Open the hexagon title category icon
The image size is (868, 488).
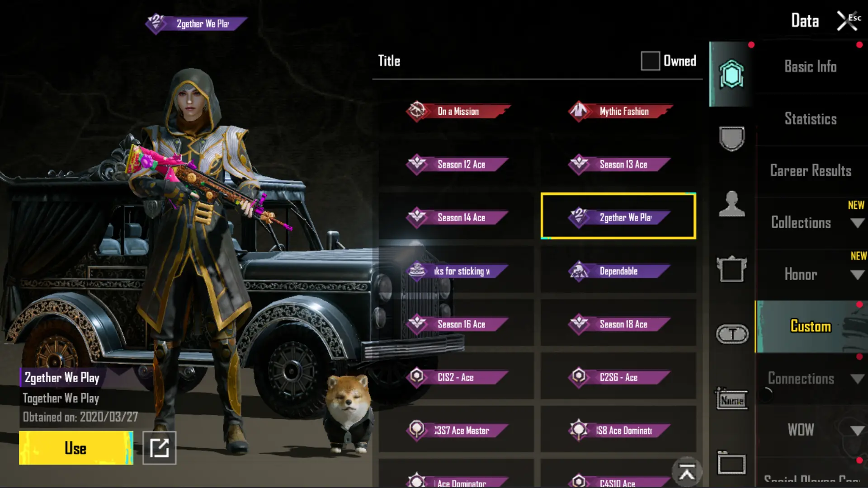click(x=731, y=74)
